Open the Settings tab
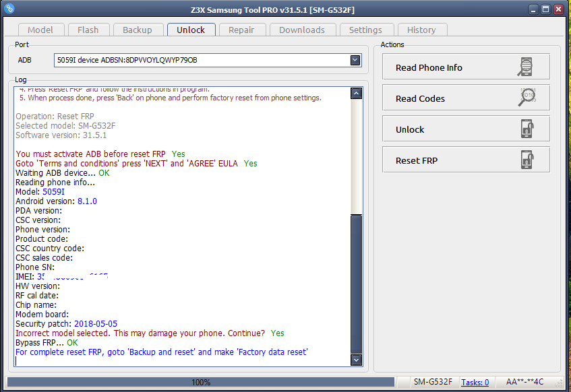The image size is (571, 392). 365,30
